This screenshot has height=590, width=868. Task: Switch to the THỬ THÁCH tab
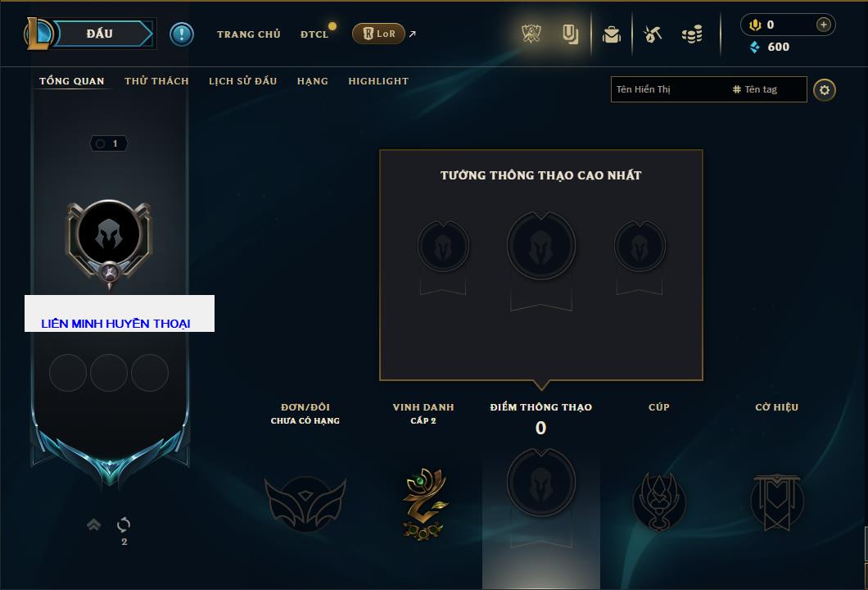click(x=156, y=81)
